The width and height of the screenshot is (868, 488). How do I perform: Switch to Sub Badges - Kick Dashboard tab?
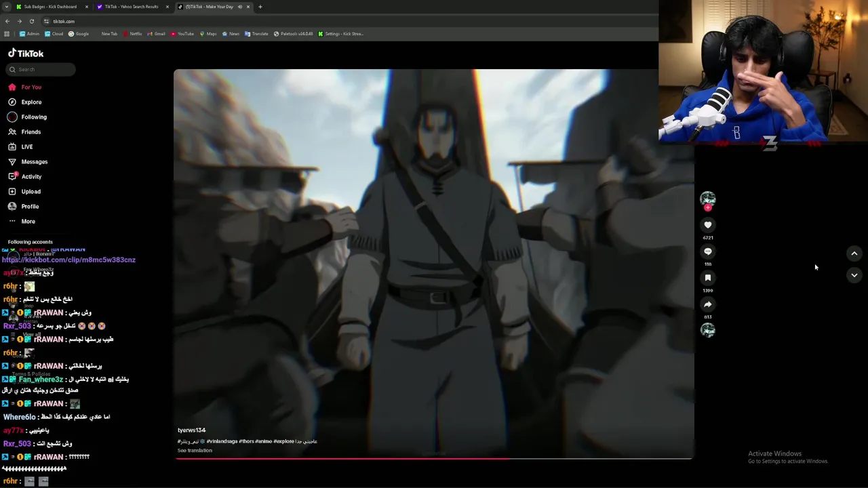coord(50,7)
